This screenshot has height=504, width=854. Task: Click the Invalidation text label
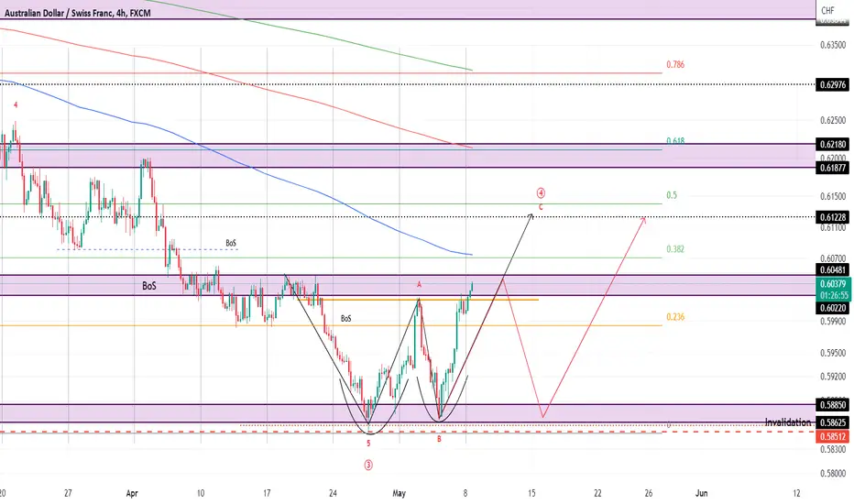[787, 422]
